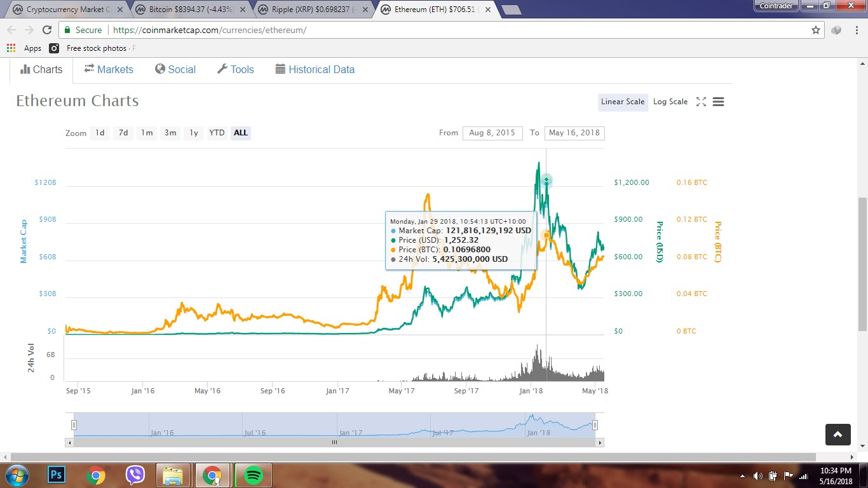This screenshot has height=488, width=868.
Task: Click the volume speaker tray icon
Action: 757,476
